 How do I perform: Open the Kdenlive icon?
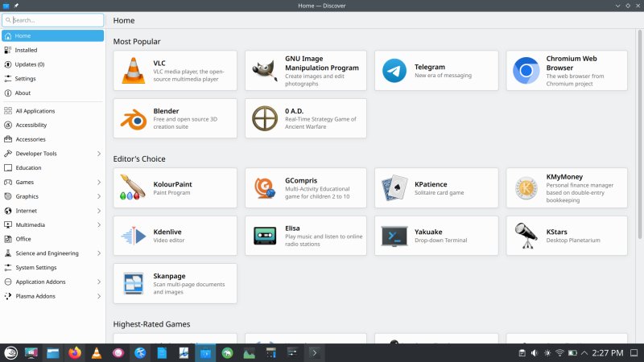click(134, 236)
